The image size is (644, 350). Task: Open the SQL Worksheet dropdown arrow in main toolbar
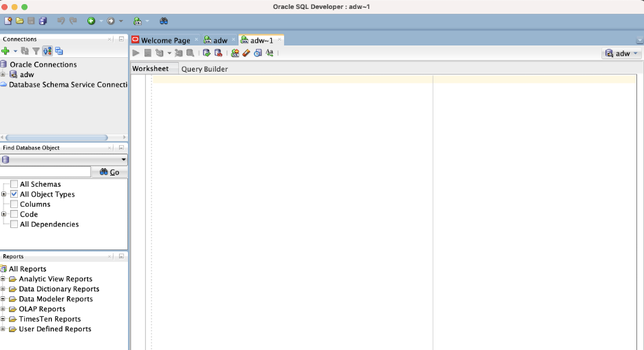click(x=147, y=21)
